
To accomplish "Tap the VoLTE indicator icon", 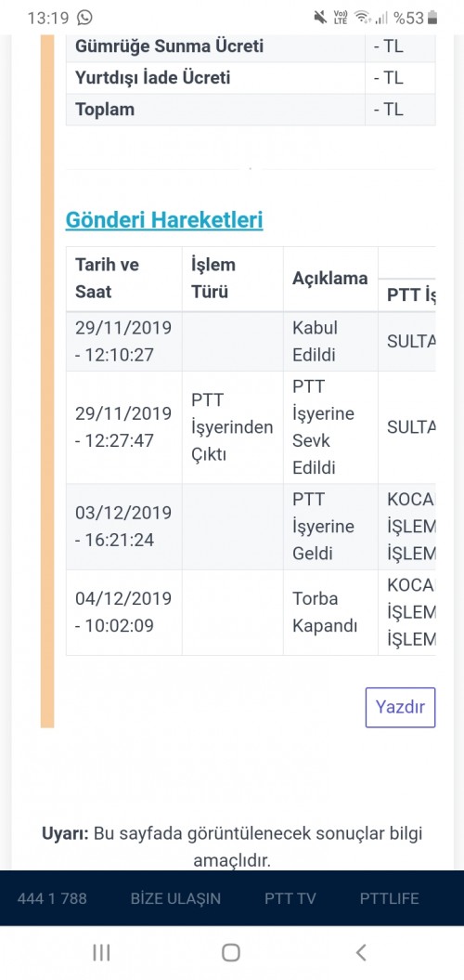I will tap(341, 18).
